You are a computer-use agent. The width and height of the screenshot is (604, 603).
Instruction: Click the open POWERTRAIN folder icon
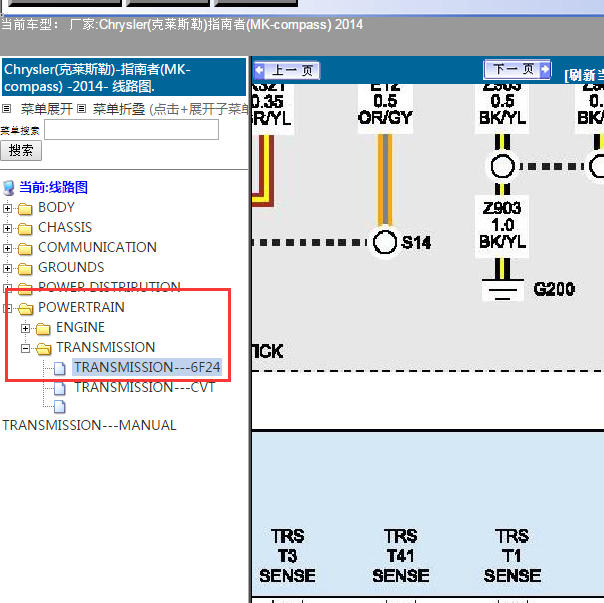(x=25, y=308)
